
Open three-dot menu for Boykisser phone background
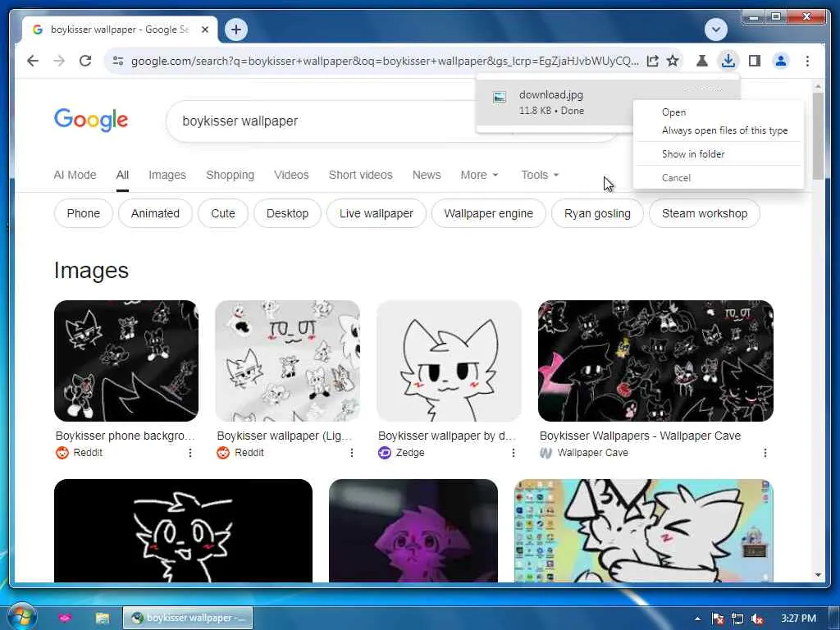tap(190, 453)
